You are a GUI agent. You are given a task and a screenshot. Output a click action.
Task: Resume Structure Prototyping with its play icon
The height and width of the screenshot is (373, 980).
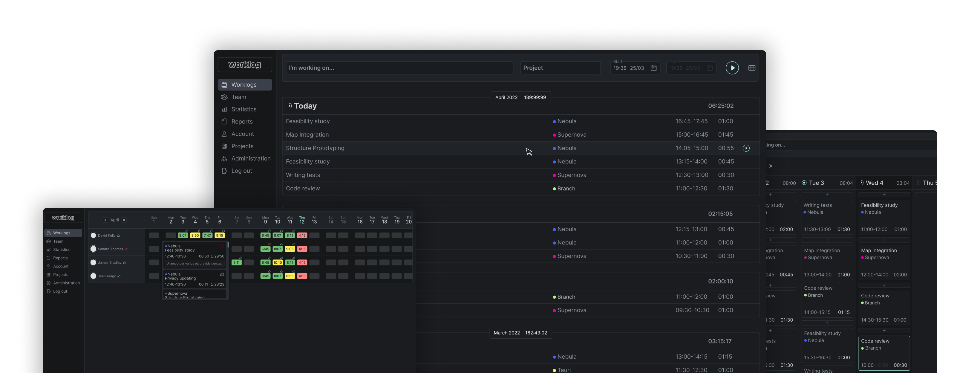tap(746, 148)
